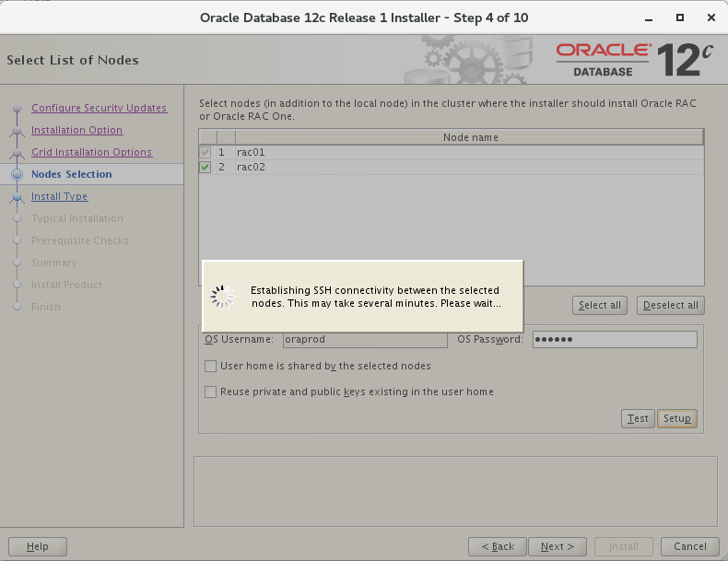The image size is (728, 561).
Task: Click the Finish step label
Action: [x=46, y=307]
